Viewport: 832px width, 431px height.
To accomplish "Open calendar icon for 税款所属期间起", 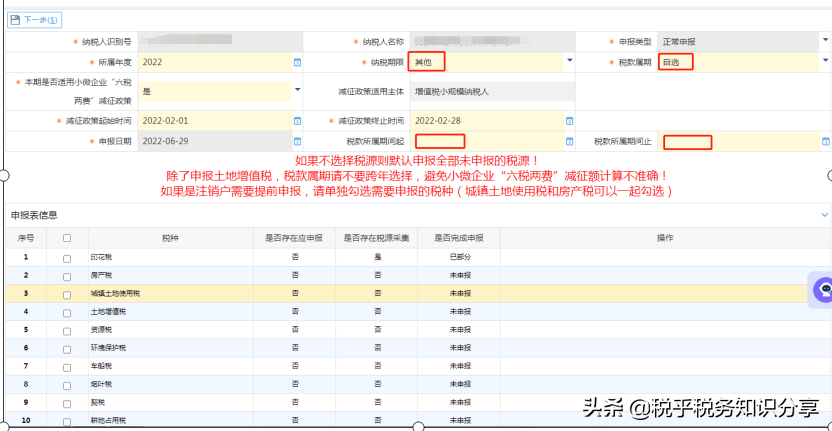I will click(569, 142).
